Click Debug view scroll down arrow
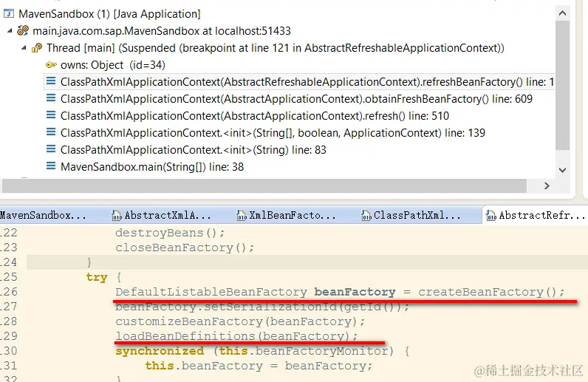Viewport: 588px width, 382px height. point(562,170)
